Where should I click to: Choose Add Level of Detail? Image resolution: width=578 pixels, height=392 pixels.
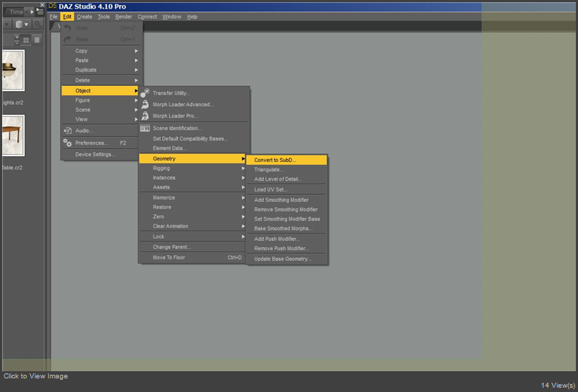(x=286, y=179)
